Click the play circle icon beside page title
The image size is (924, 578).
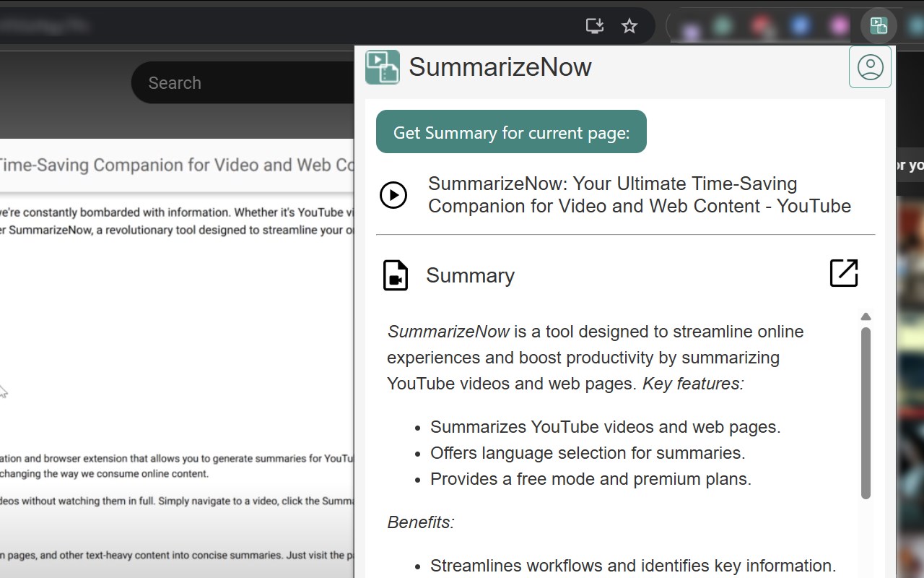click(393, 195)
